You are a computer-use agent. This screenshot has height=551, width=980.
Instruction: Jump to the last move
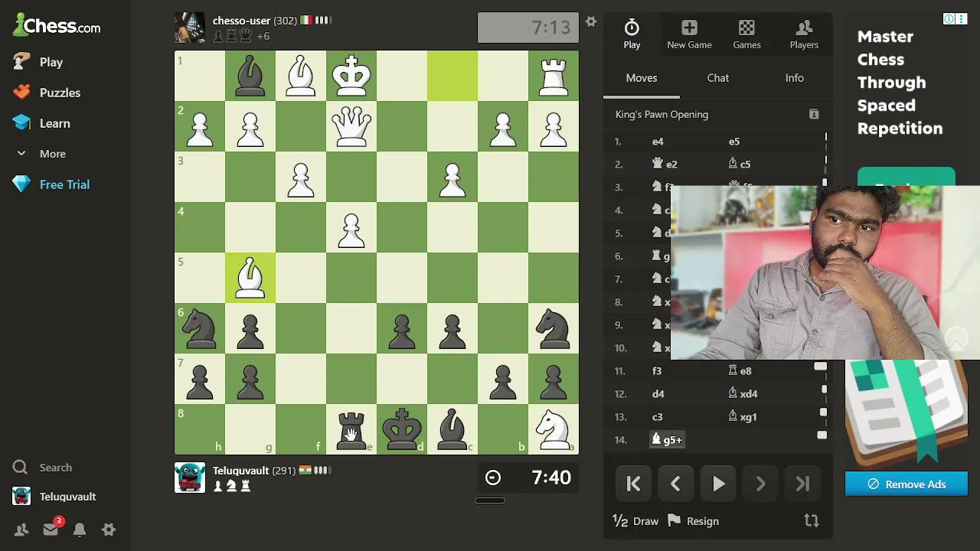802,484
